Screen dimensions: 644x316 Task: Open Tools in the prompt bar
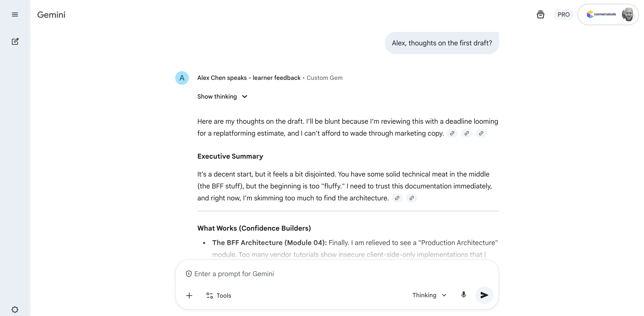[218, 295]
